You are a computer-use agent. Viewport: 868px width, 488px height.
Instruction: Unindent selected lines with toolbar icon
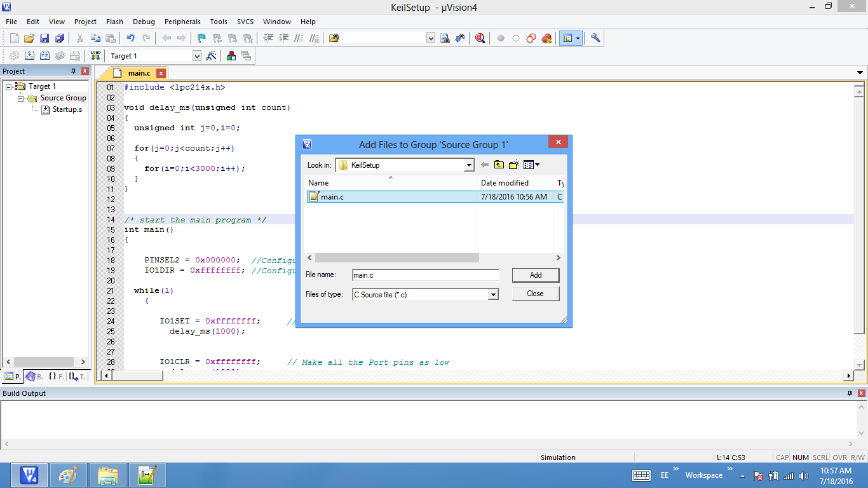click(283, 38)
